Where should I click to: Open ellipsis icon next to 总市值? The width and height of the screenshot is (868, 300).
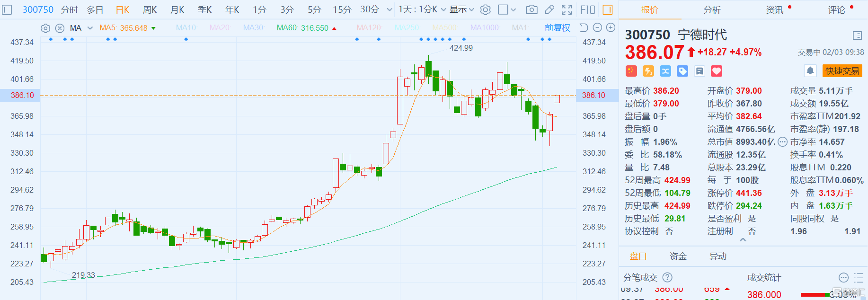click(783, 142)
